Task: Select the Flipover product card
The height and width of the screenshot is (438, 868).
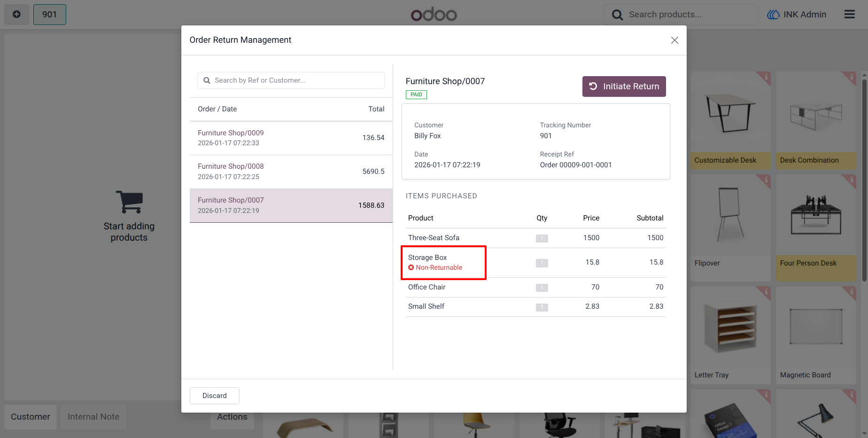Action: tap(730, 228)
